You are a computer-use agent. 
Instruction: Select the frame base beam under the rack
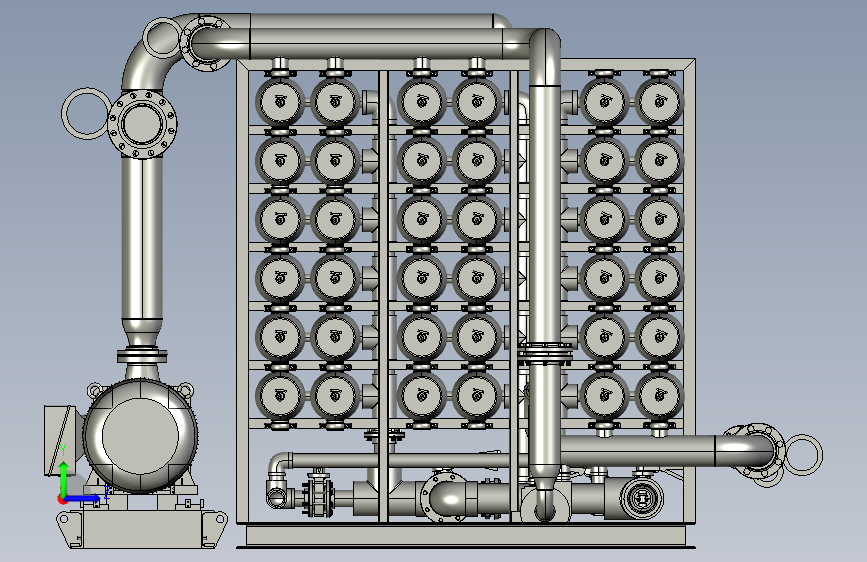click(x=466, y=535)
